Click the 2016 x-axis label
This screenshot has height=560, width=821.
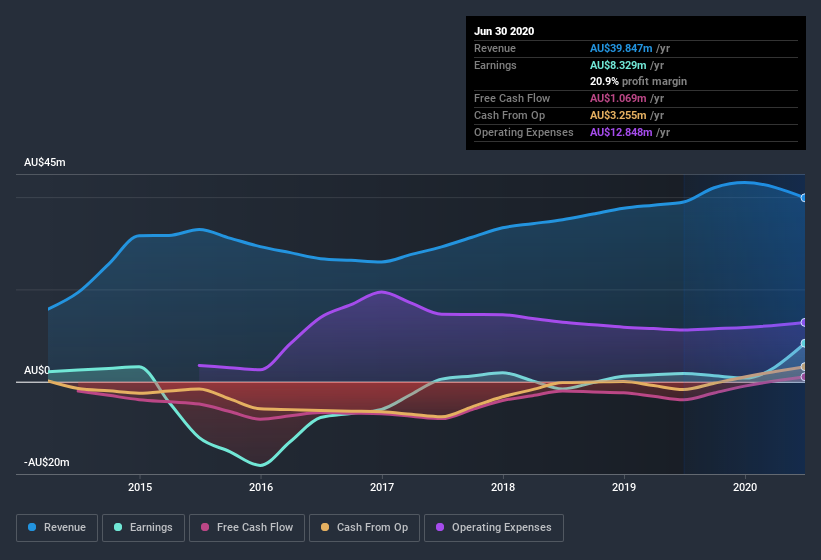click(261, 487)
